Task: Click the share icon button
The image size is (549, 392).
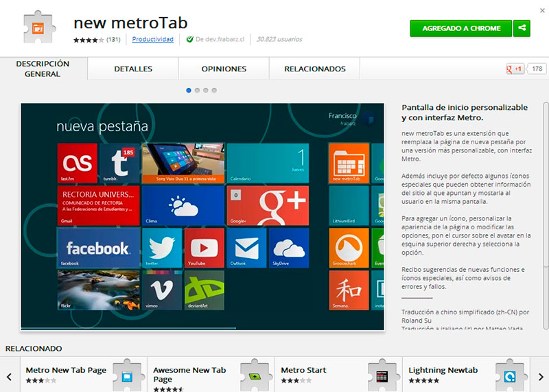Action: pyautogui.click(x=522, y=28)
